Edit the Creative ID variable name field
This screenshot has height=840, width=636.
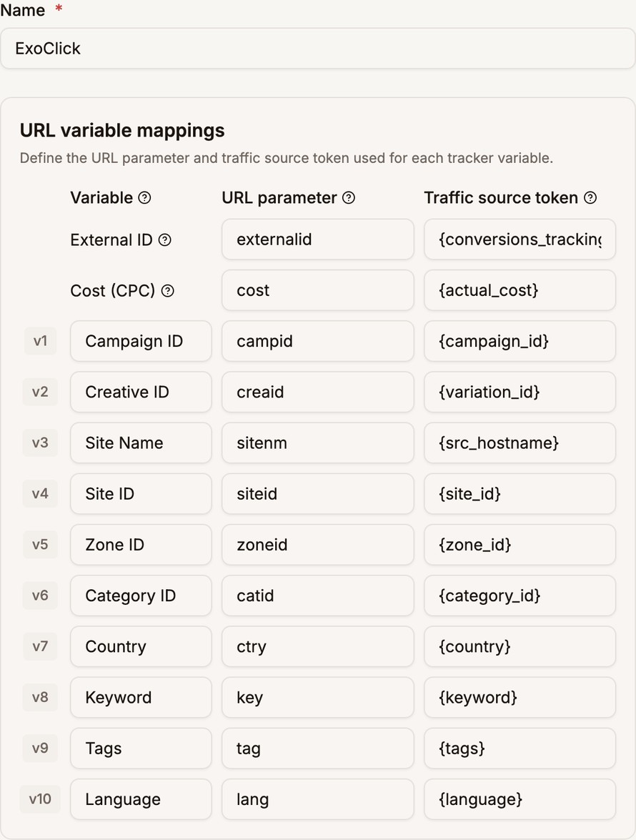click(141, 392)
